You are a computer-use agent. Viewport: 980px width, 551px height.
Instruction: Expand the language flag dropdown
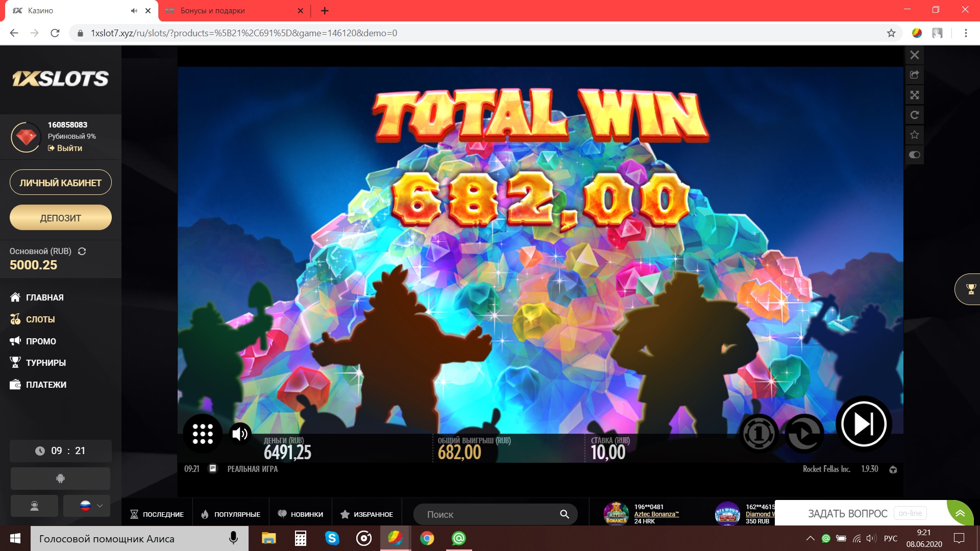click(87, 506)
